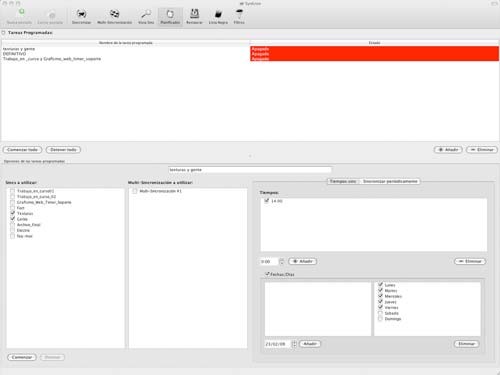
Task: Remove date with Eliminar under Fechas
Action: pyautogui.click(x=466, y=344)
